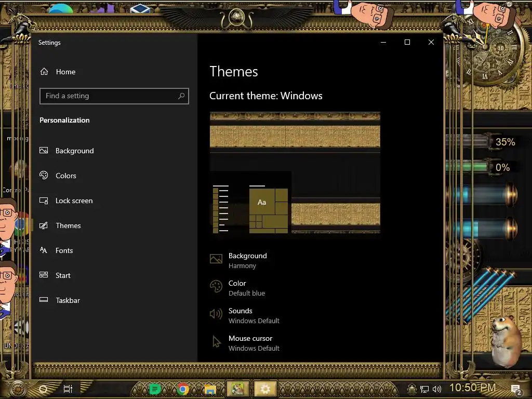Image resolution: width=532 pixels, height=399 pixels.
Task: Open the green Spotify-like taskbar app
Action: point(155,389)
